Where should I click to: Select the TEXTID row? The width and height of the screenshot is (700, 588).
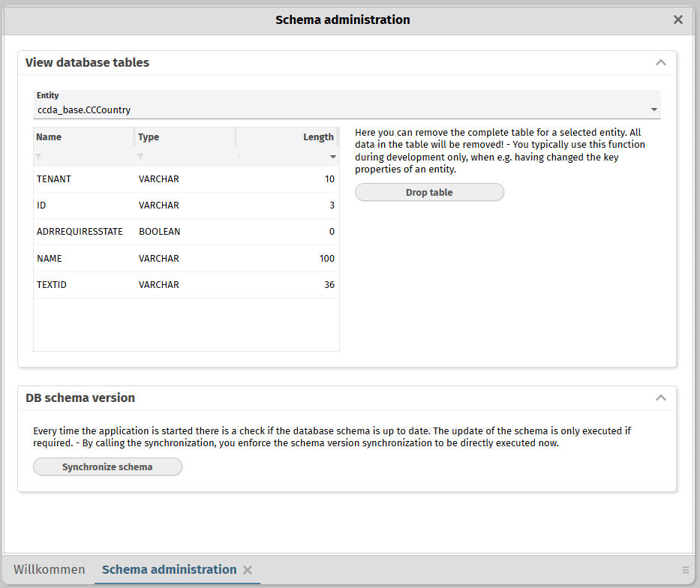(x=186, y=285)
